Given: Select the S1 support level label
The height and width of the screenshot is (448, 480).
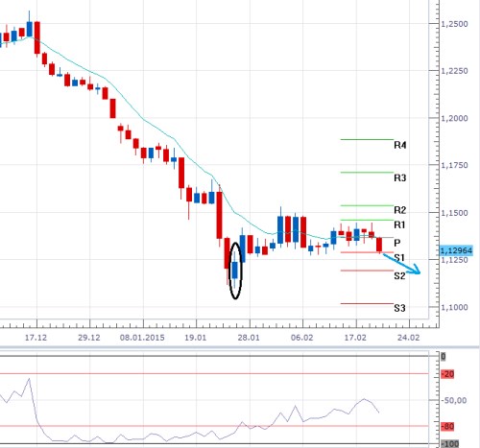Looking at the screenshot, I should (399, 258).
